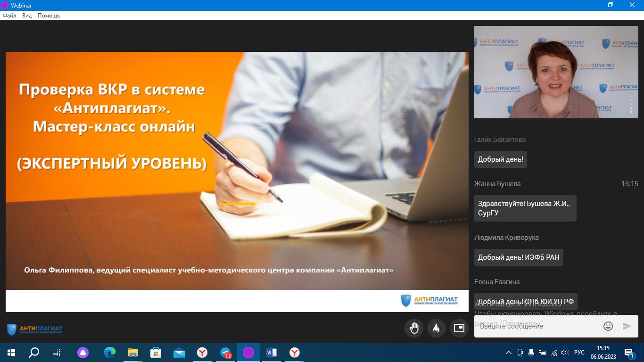Screen dimensions: 644x362
Task: Open Task View on taskbar
Action: point(57,353)
